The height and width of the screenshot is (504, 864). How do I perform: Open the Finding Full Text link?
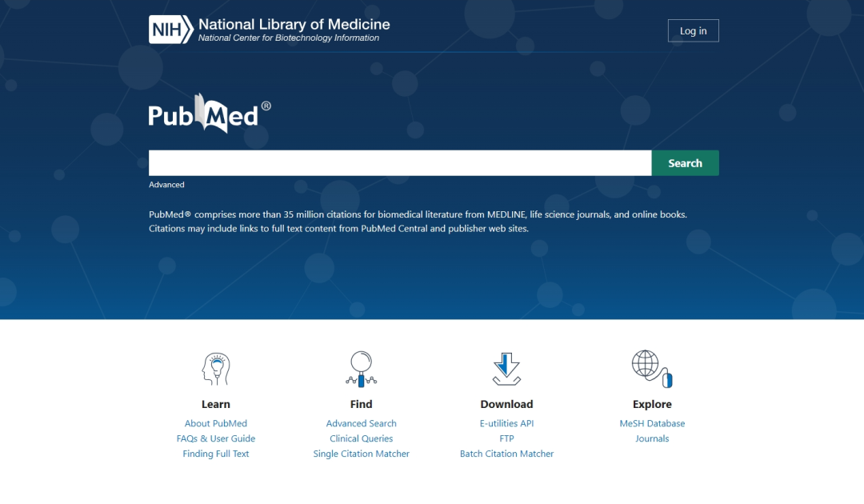coord(215,454)
